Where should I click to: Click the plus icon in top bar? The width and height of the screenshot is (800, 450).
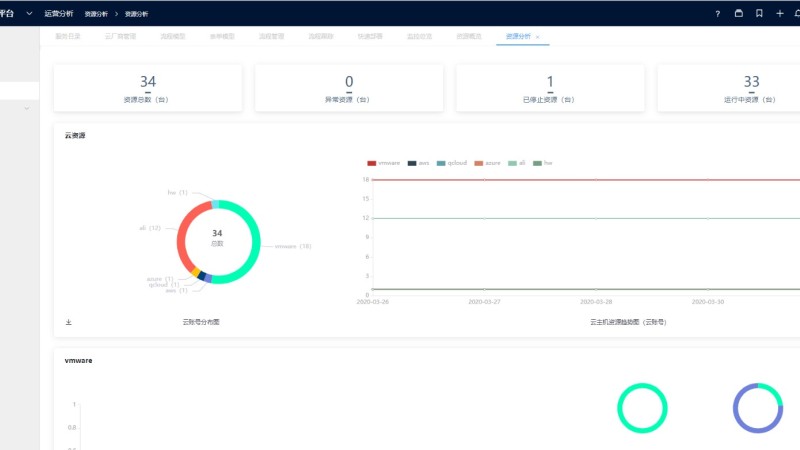pyautogui.click(x=780, y=14)
